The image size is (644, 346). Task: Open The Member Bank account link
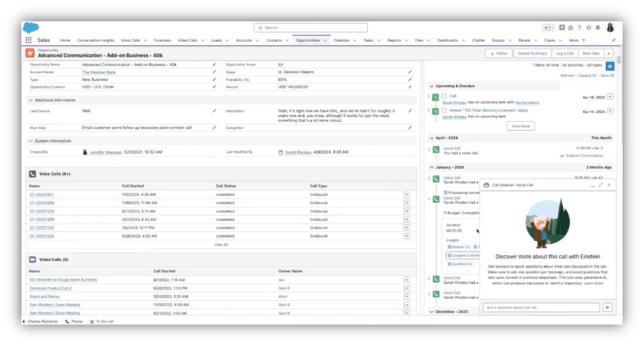pos(99,72)
